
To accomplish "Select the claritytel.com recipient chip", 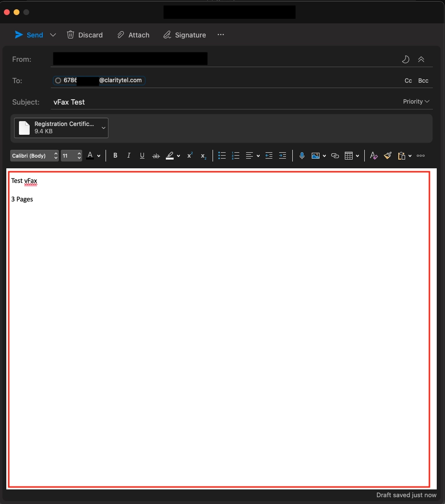I will click(x=99, y=80).
